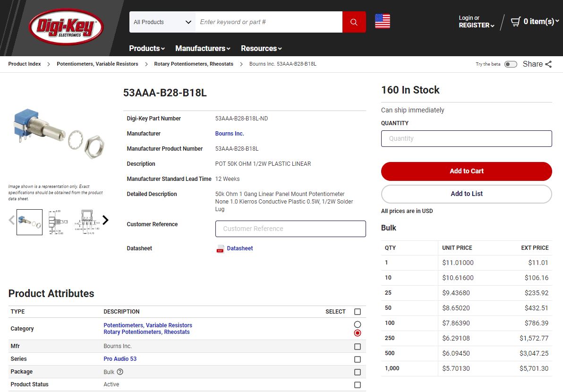
Task: Click the Share icon
Action: click(x=548, y=64)
